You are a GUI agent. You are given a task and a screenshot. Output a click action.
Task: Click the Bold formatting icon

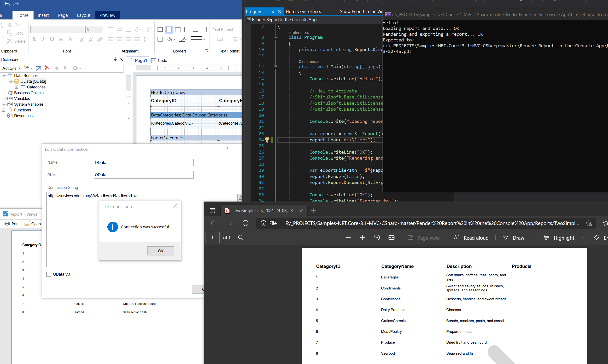[x=35, y=41]
